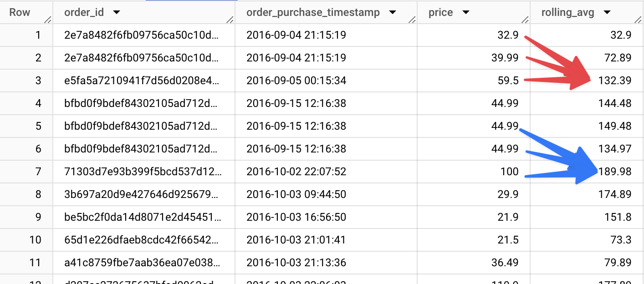The image size is (644, 284).
Task: Click rolling_avg value 189.98
Action: point(615,172)
